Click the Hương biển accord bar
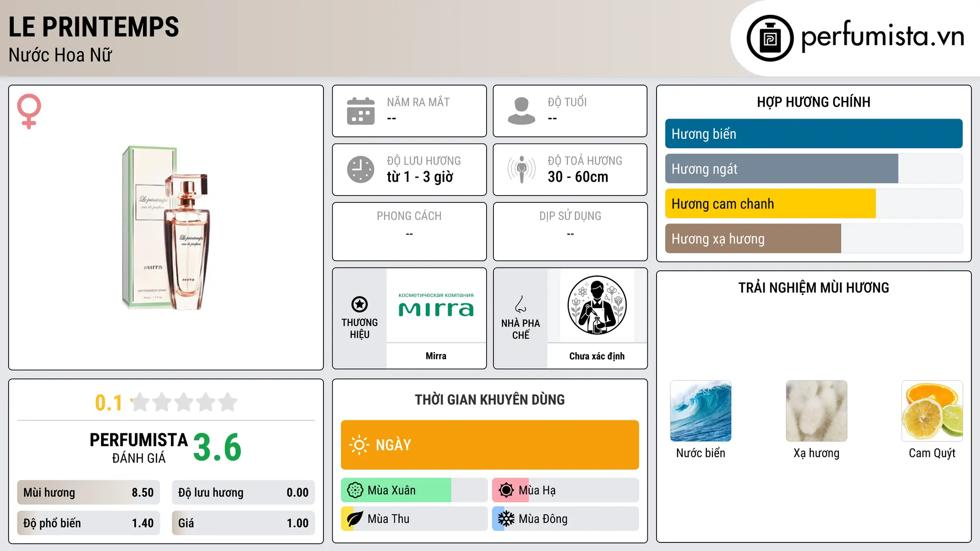This screenshot has width=980, height=551. [x=814, y=134]
